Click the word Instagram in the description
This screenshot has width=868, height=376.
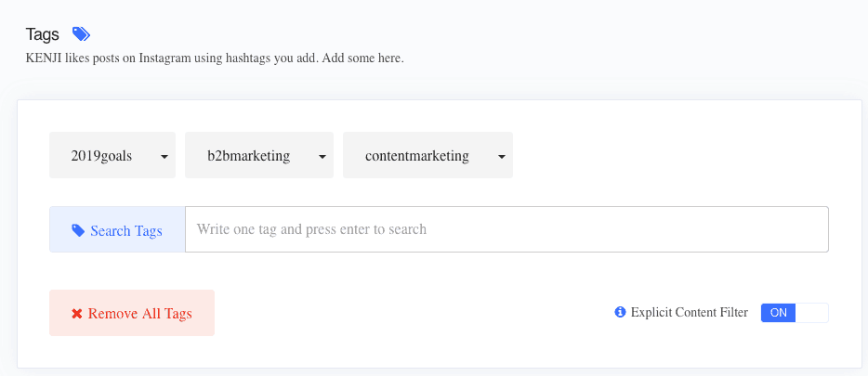[165, 58]
